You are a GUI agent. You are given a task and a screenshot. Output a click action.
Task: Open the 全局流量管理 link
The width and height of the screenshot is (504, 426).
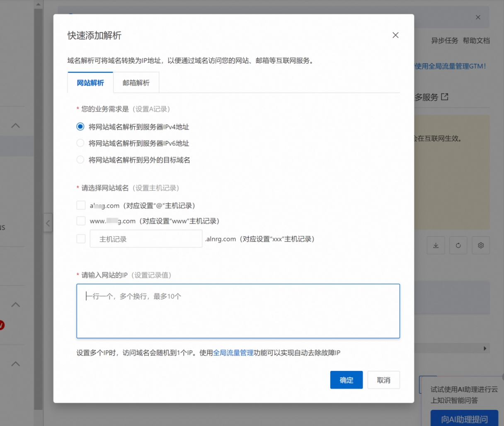[233, 353]
